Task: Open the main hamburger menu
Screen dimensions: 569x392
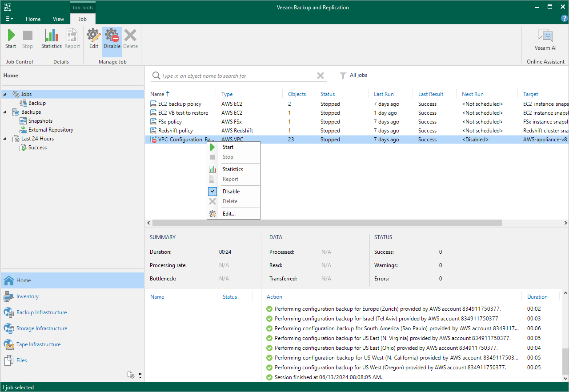Action: [x=9, y=19]
